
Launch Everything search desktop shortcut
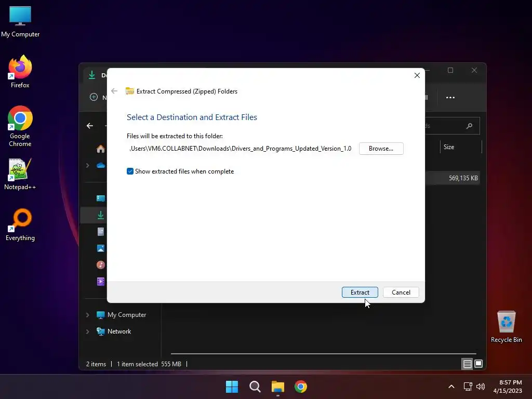[x=20, y=224]
